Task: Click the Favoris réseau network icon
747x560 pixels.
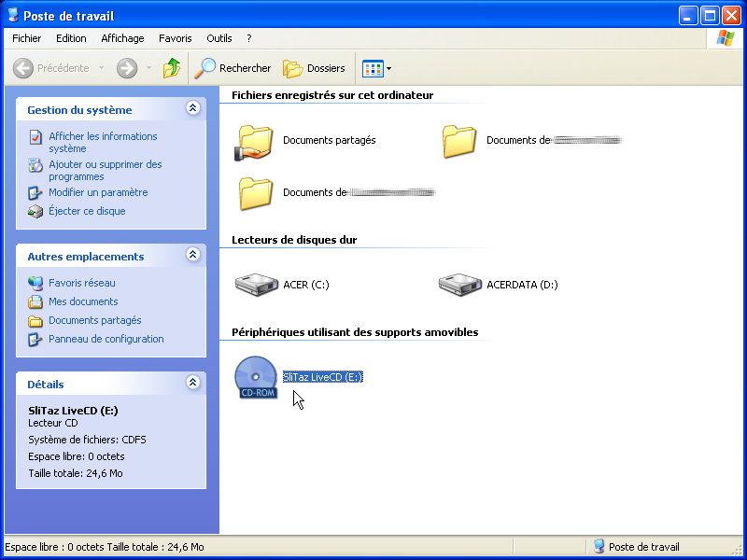Action: pyautogui.click(x=35, y=283)
